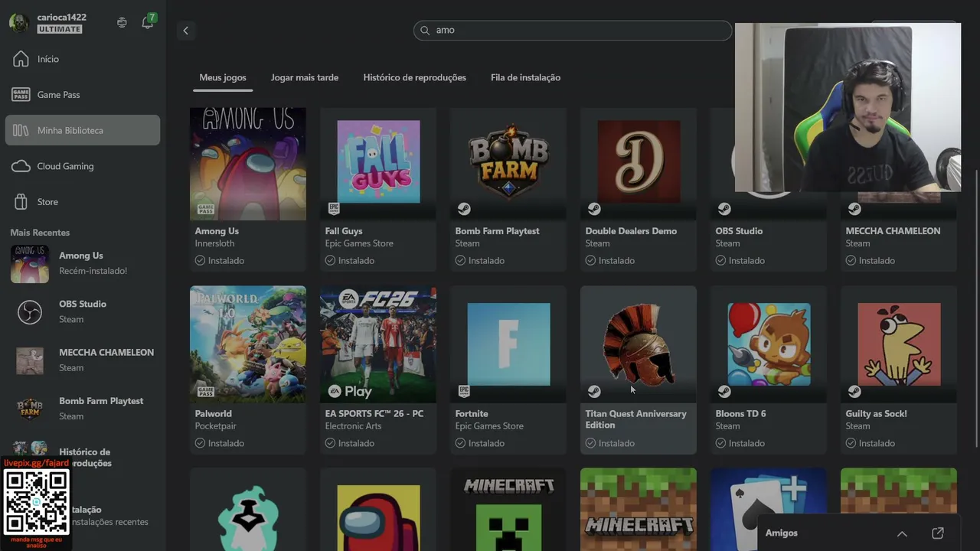
Task: Go back with the top arrow button
Action: pos(185,31)
